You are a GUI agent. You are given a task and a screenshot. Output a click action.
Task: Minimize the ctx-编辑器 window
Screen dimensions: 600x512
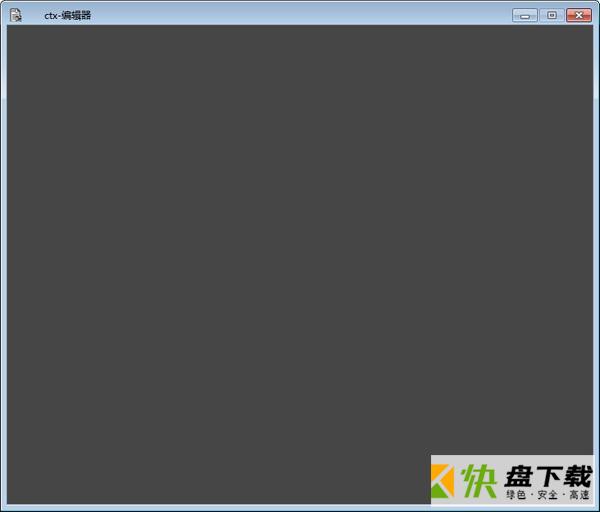point(525,15)
